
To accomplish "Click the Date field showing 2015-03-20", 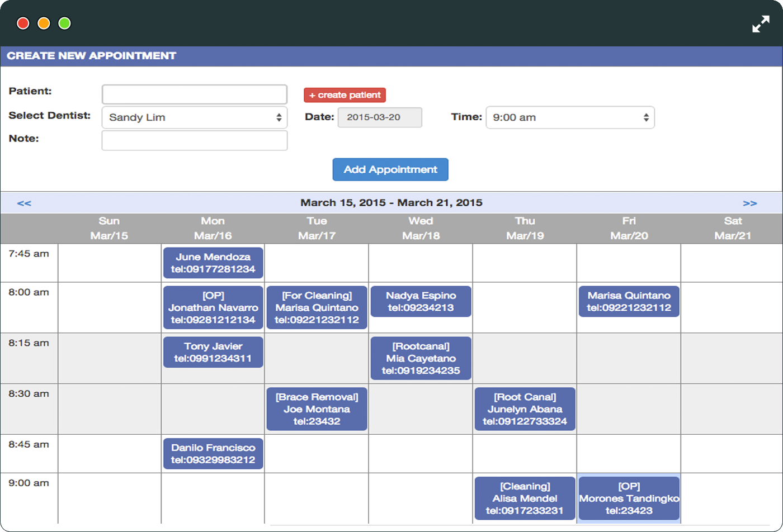I will tap(380, 117).
